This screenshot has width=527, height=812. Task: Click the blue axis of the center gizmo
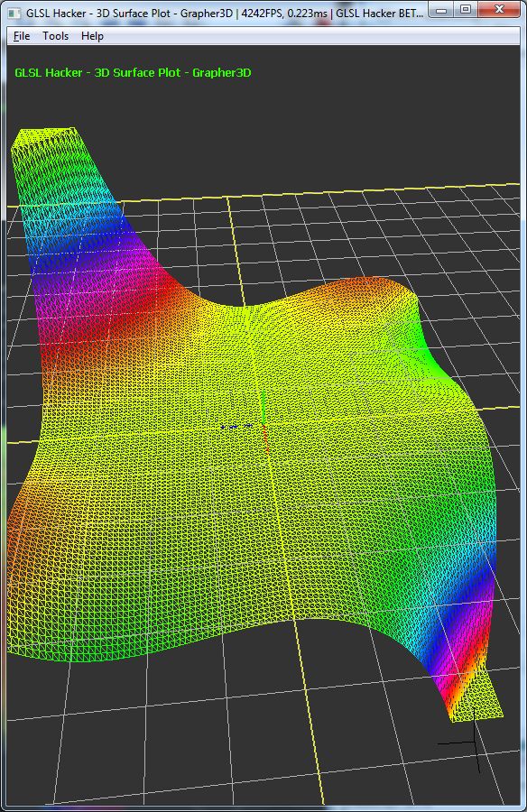(237, 426)
